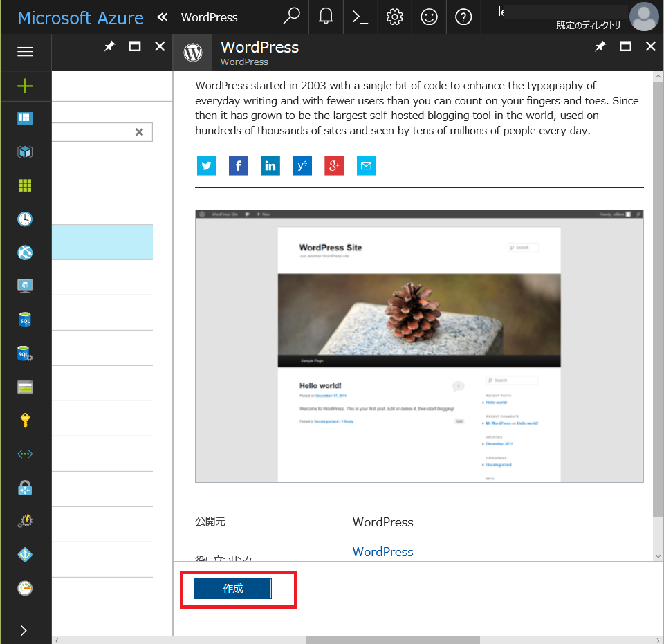664x644 pixels.
Task: Share WordPress on Google Plus
Action: pos(334,165)
